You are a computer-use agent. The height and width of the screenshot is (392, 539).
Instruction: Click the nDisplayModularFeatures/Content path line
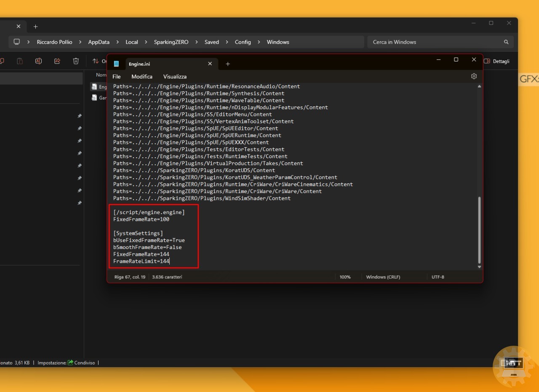tap(220, 107)
